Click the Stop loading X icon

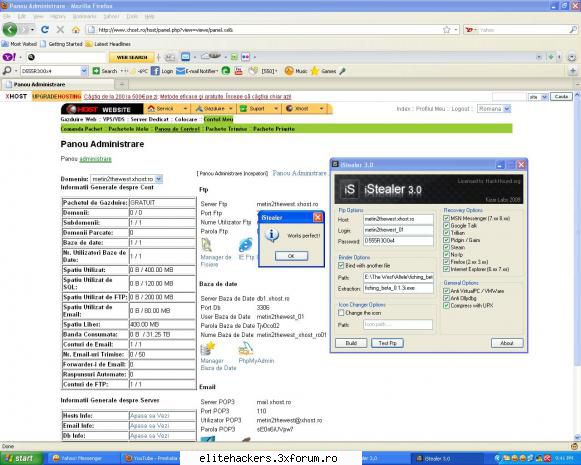(x=60, y=30)
